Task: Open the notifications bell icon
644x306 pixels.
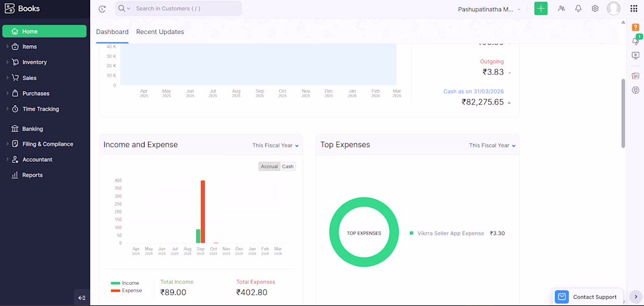Action: tap(578, 8)
